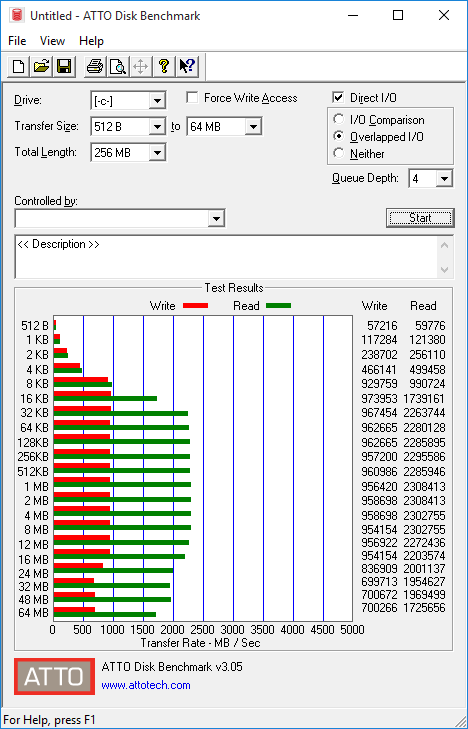Click the green Read legend swatch

(x=278, y=306)
